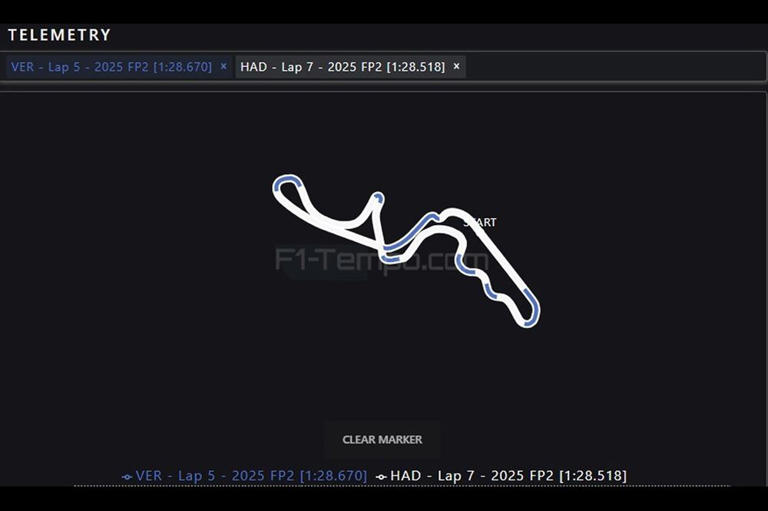
Task: Click the HAD legend marker icon
Action: 381,477
